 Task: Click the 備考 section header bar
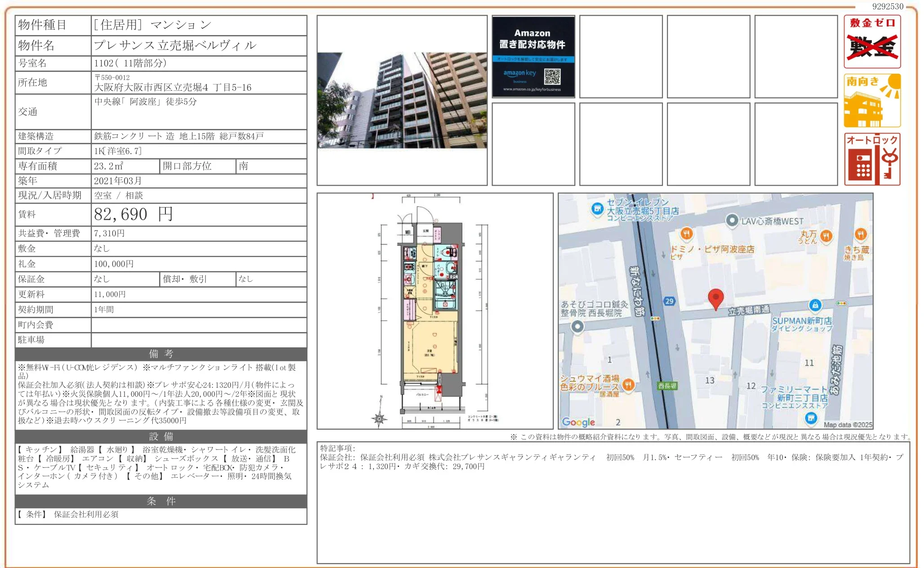(161, 354)
